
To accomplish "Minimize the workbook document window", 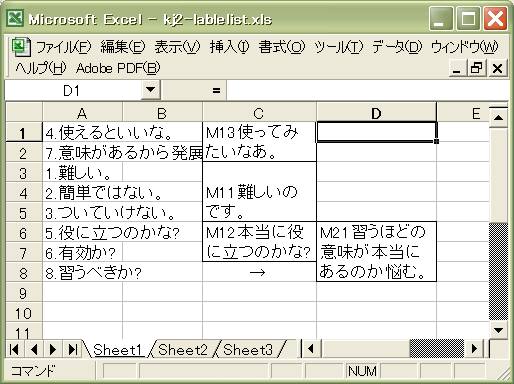I will click(458, 68).
